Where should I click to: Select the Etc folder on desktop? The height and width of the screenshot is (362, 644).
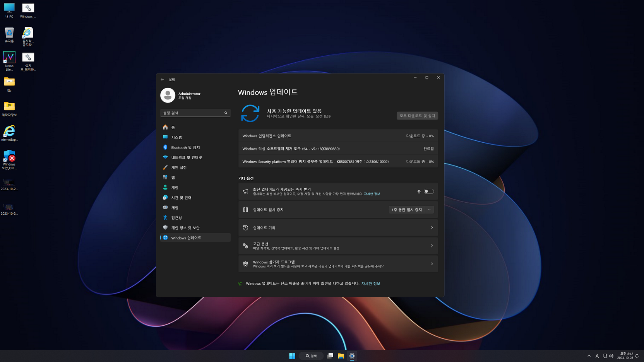9,84
